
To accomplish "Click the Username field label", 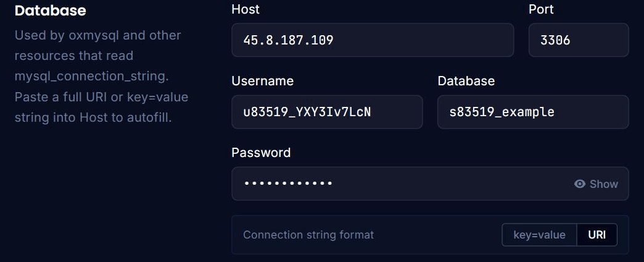I will click(262, 80).
